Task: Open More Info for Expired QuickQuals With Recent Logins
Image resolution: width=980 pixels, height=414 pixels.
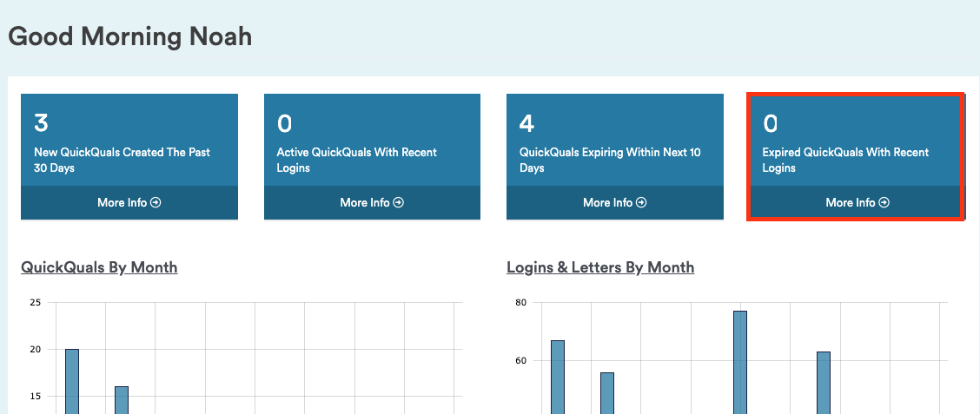Action: click(x=857, y=202)
